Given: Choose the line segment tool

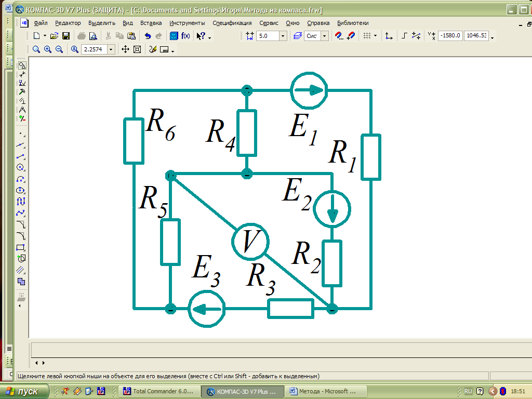Looking at the screenshot, I should coord(21,156).
